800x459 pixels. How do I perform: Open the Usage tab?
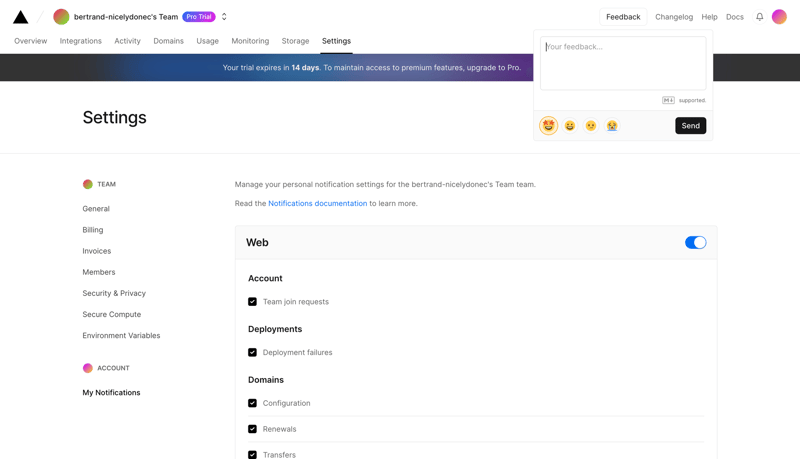(x=208, y=41)
